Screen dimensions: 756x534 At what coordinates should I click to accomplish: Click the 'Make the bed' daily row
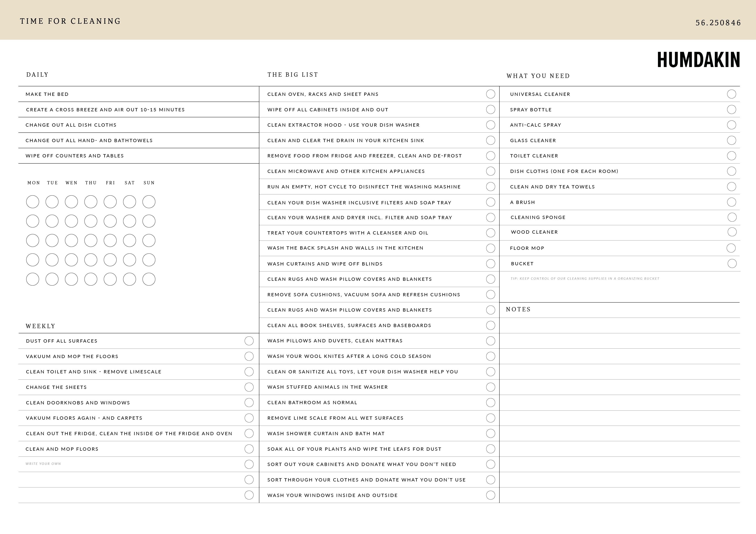coord(47,95)
